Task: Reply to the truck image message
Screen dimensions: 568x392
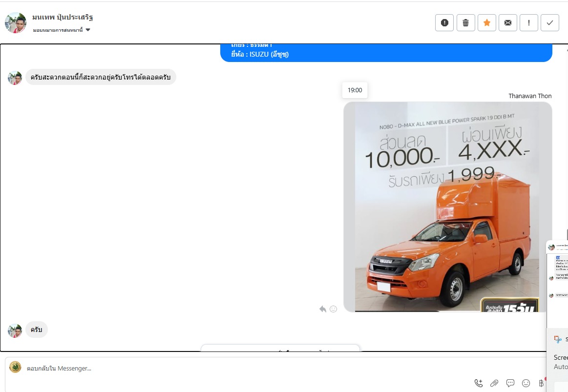Action: (x=322, y=309)
